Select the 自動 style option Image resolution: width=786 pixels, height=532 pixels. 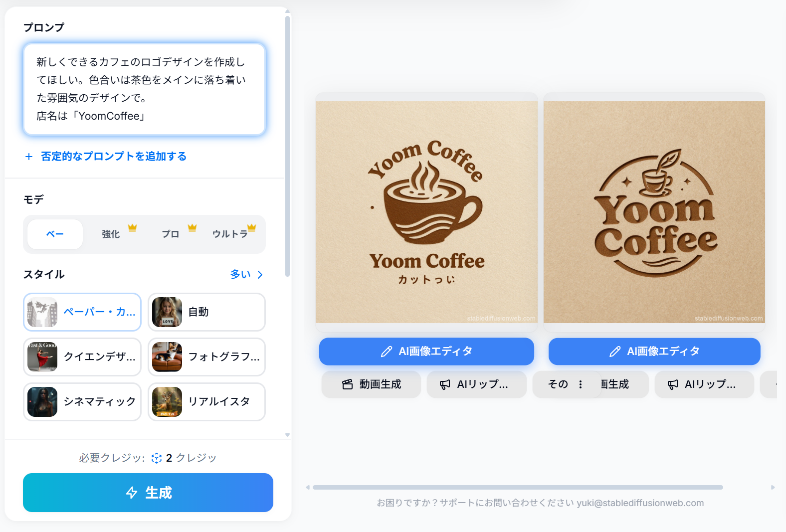(206, 312)
